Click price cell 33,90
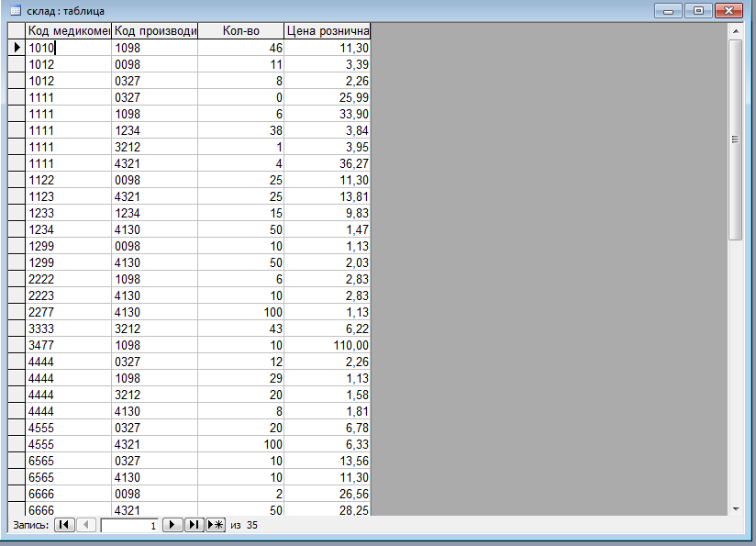This screenshot has height=546, width=756. click(328, 115)
